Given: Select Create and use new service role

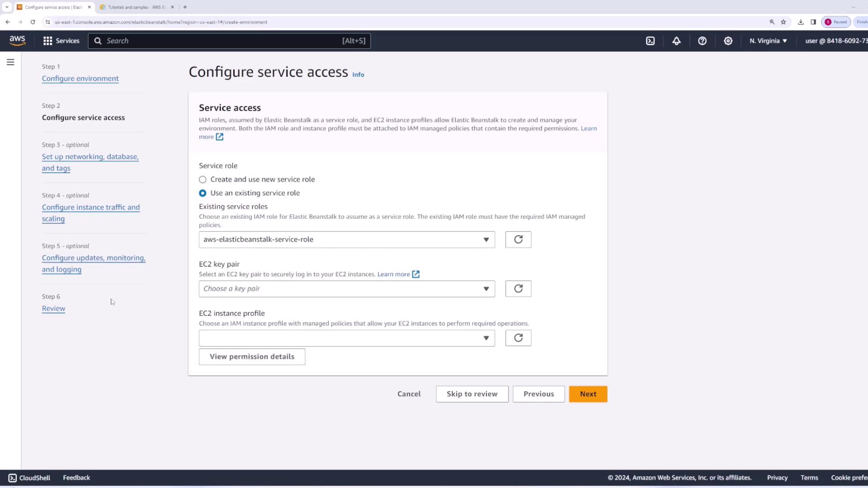Looking at the screenshot, I should coord(203,179).
